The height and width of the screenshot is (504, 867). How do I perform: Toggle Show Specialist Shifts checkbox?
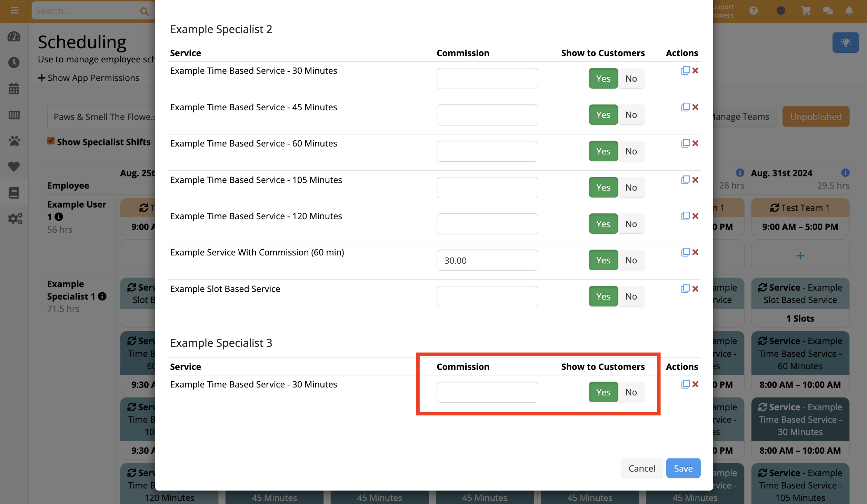coord(51,141)
